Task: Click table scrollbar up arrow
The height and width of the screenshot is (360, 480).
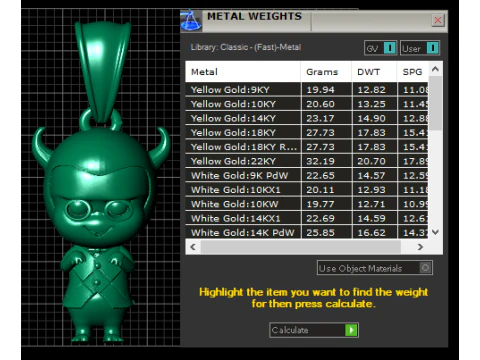Action: coord(435,69)
